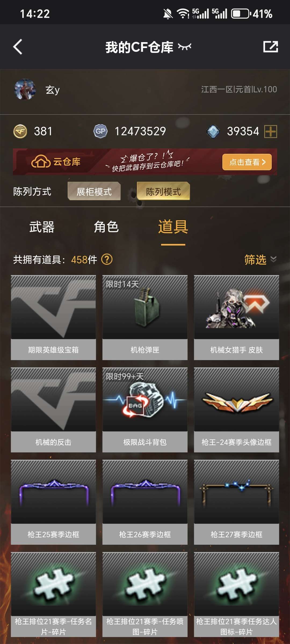Open the 机枪弹匣 item thumbnail
The height and width of the screenshot is (644, 290).
[x=145, y=307]
